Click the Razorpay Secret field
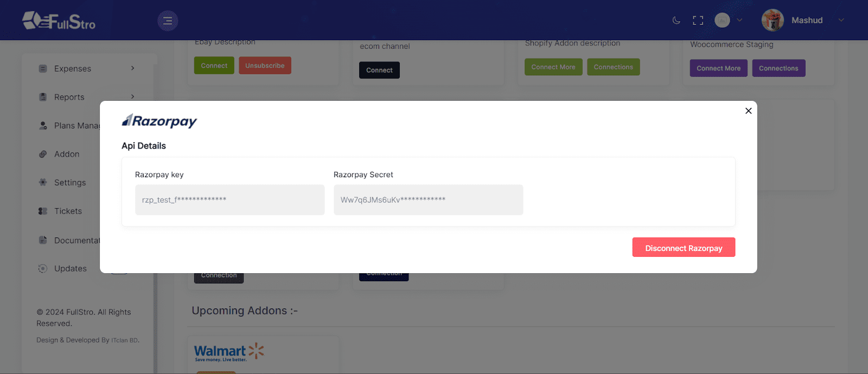Viewport: 868px width, 374px height. [x=428, y=199]
